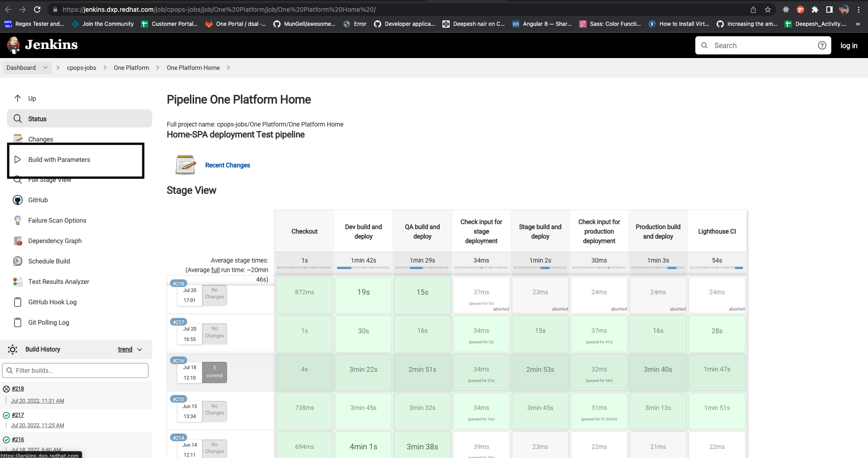Open Chrome three-dot menu

pyautogui.click(x=858, y=10)
